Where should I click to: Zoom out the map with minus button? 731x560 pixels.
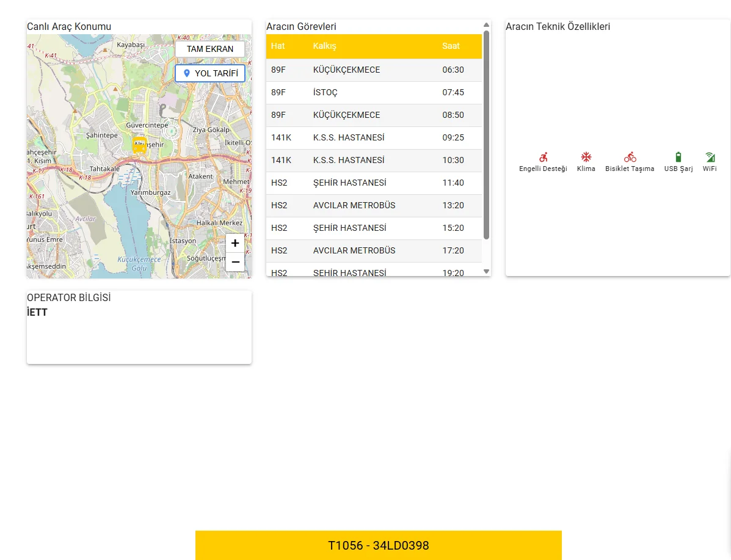click(x=235, y=262)
